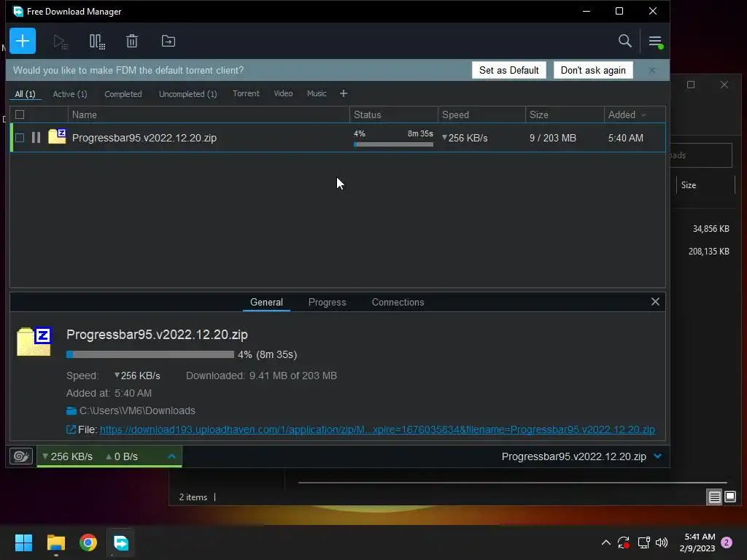747x560 pixels.
Task: Delete selected download trash icon
Action: [132, 42]
